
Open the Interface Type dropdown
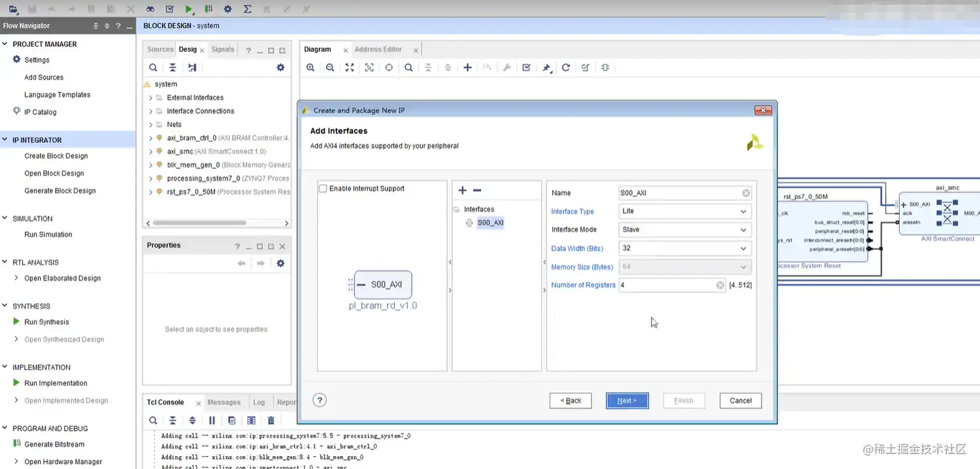click(x=685, y=211)
